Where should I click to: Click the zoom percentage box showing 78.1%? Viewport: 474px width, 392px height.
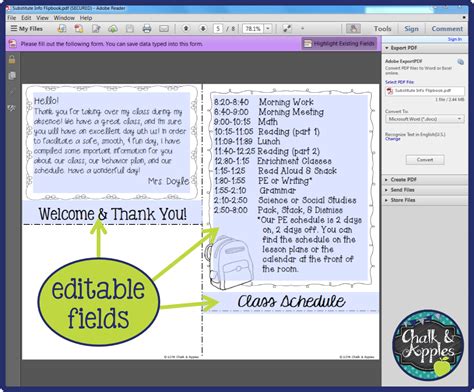[253, 29]
